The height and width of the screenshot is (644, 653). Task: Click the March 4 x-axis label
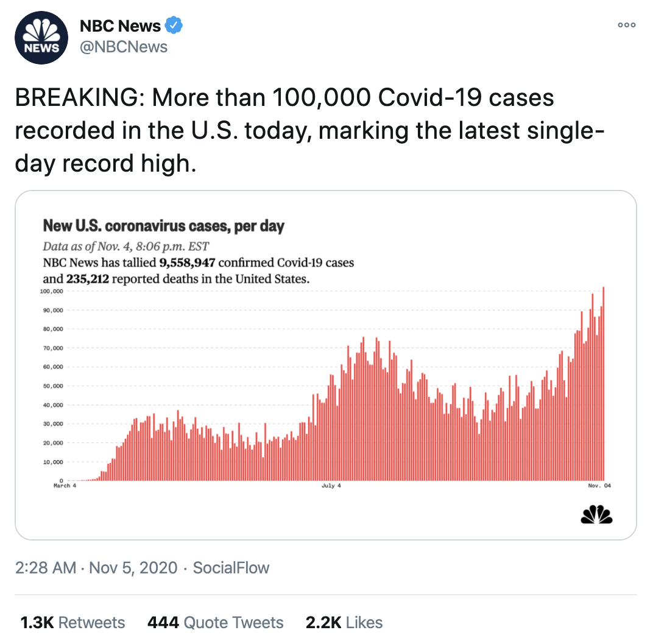[x=65, y=486]
